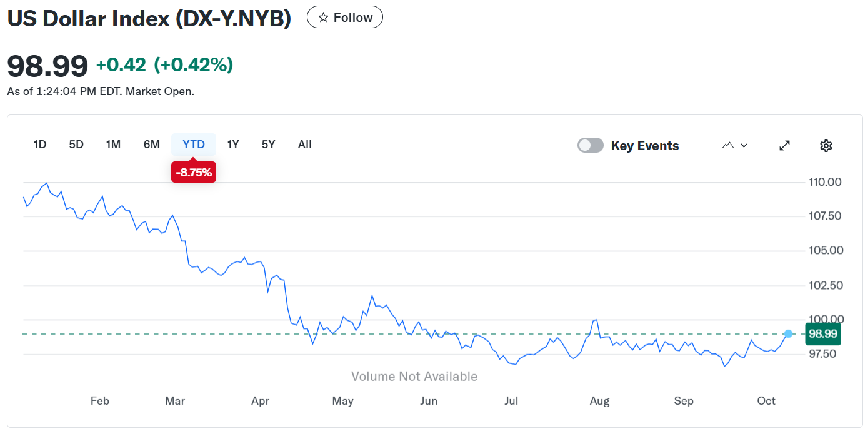Click the green 98.99 price label

tap(822, 334)
